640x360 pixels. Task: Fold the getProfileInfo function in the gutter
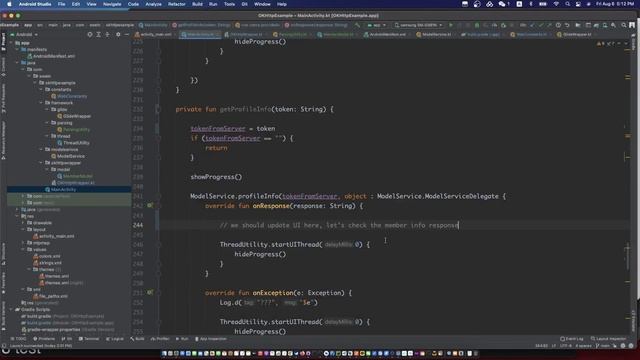coord(159,109)
